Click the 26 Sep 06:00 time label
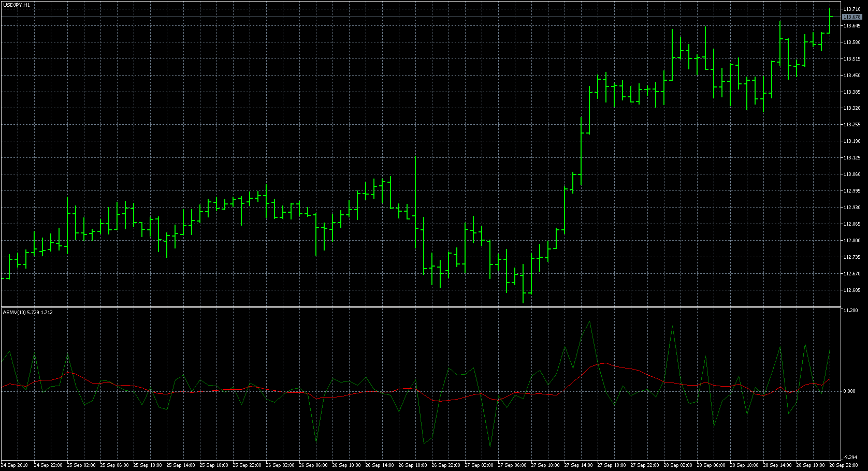 pos(313,465)
